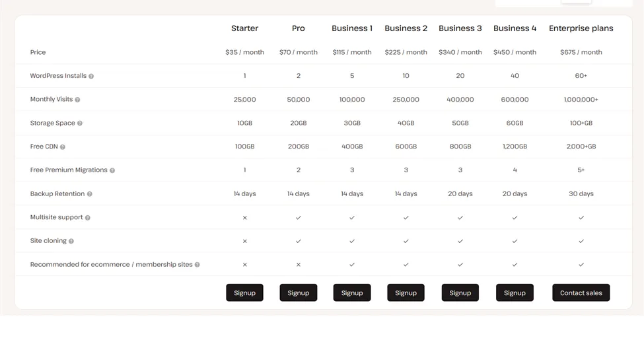
Task: Choose Signup for Business 3 plan
Action: pyautogui.click(x=460, y=292)
